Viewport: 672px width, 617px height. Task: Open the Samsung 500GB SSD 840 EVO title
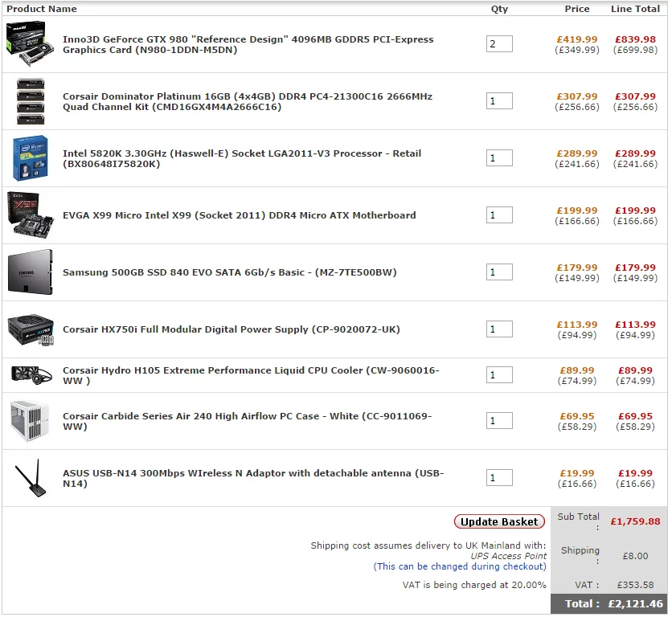(x=230, y=272)
